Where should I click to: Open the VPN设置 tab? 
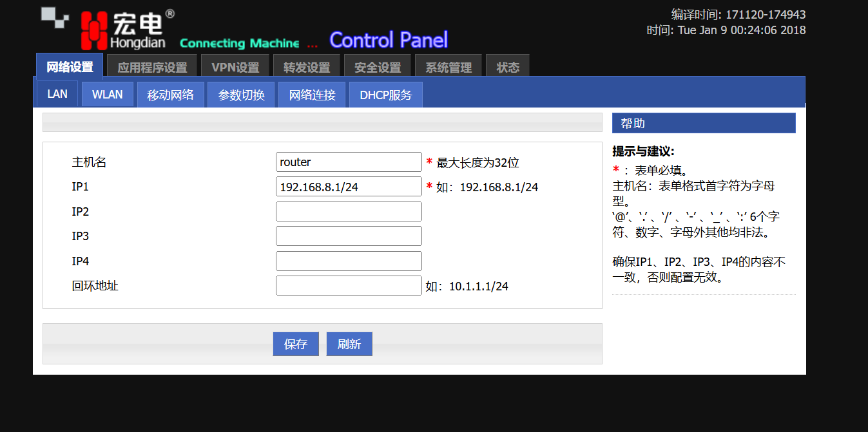(x=235, y=68)
